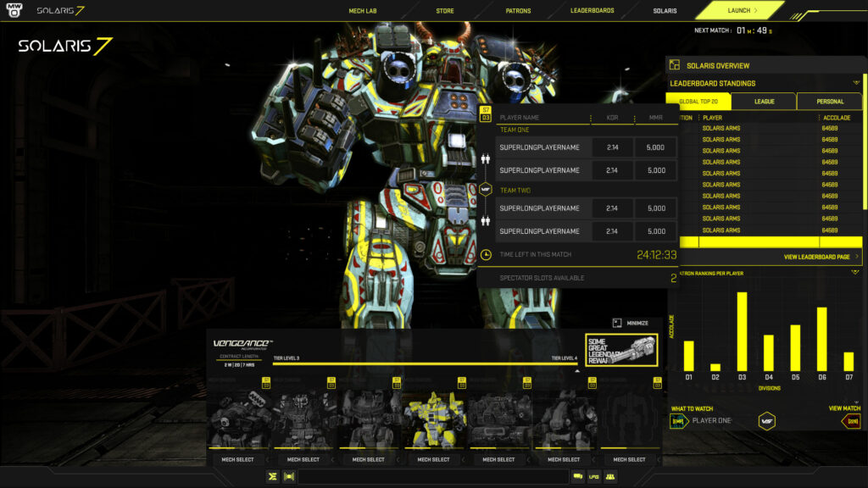Click the tier level progress bar
Image resolution: width=868 pixels, height=488 pixels.
tap(424, 364)
